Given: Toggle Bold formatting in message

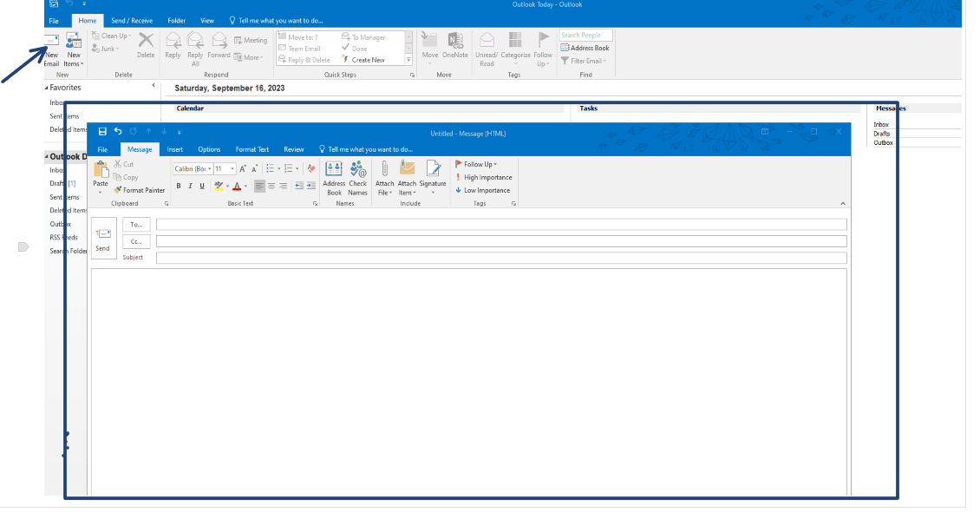Looking at the screenshot, I should point(179,186).
